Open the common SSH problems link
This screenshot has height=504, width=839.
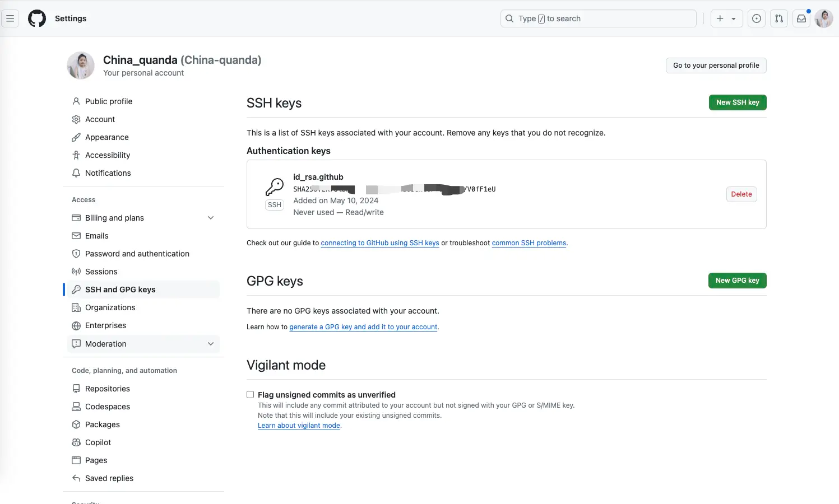[x=529, y=243]
